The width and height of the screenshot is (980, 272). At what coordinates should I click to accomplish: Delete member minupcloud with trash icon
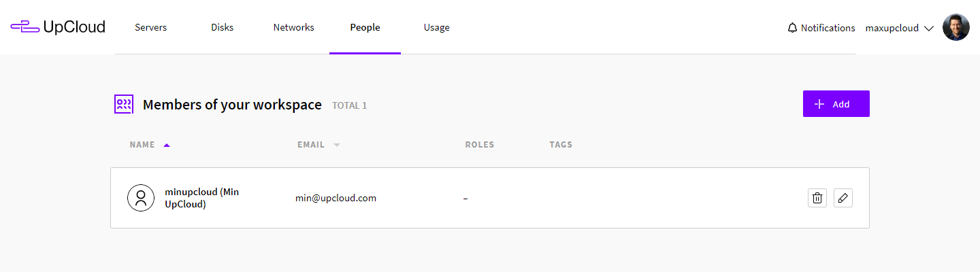(x=817, y=198)
